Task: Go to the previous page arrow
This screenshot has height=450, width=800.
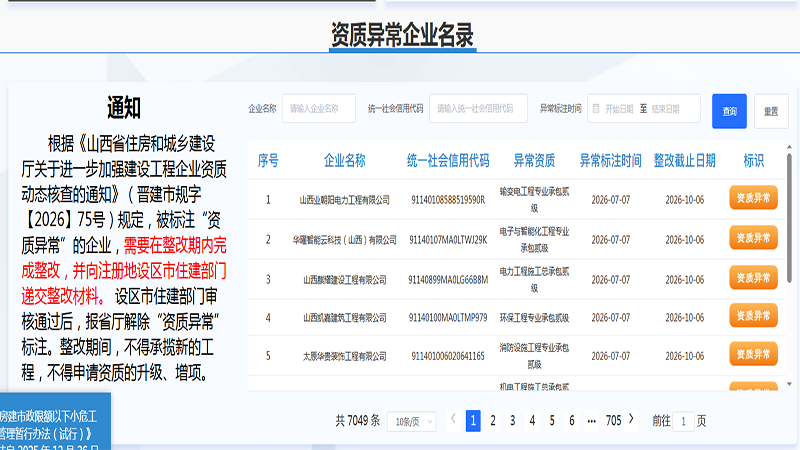Action: [x=453, y=419]
